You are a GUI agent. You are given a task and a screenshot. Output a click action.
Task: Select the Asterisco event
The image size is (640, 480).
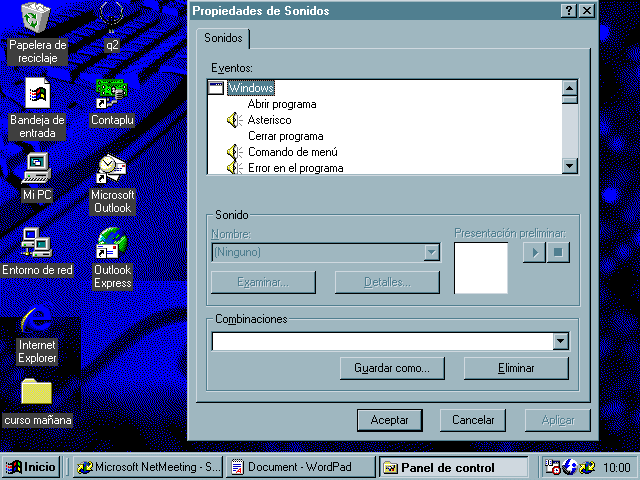[269, 120]
